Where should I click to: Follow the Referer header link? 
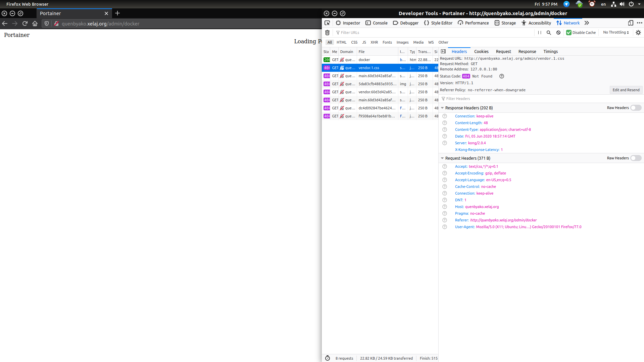[x=503, y=220]
